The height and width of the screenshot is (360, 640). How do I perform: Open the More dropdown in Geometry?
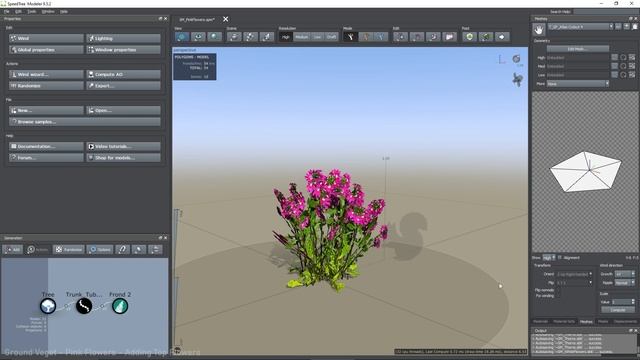578,84
